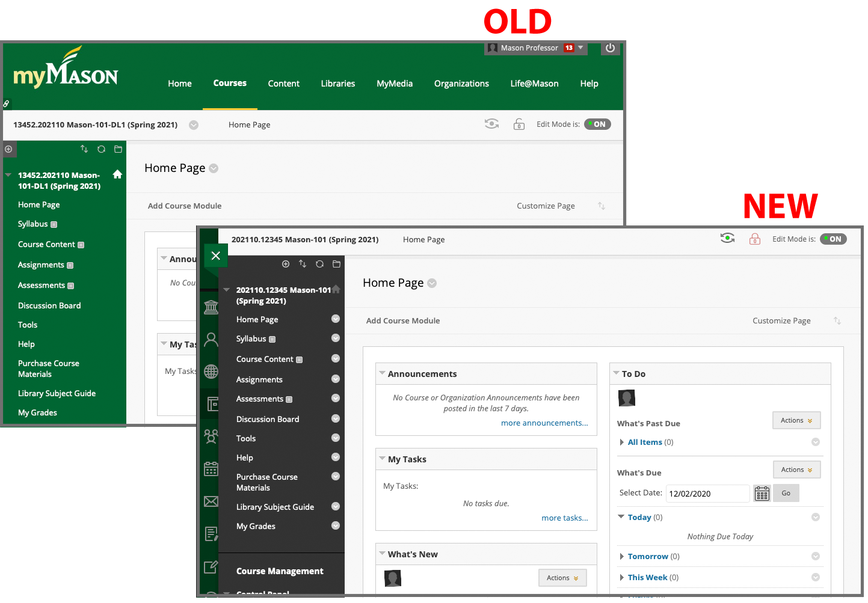This screenshot has width=868, height=603.
Task: Open Actions dropdown in What's New module
Action: coord(562,578)
